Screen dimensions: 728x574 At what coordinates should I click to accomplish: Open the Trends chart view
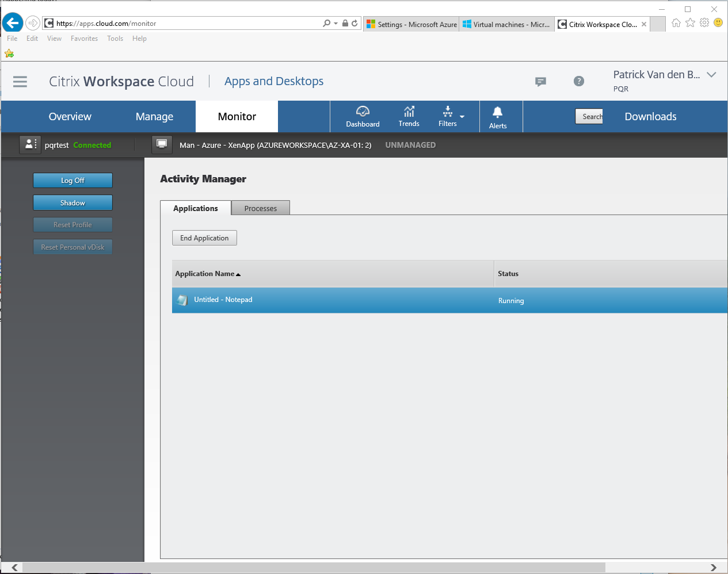tap(409, 116)
